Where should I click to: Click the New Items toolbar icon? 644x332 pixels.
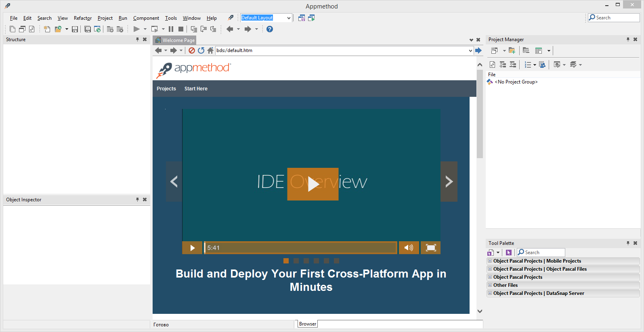pyautogui.click(x=47, y=29)
